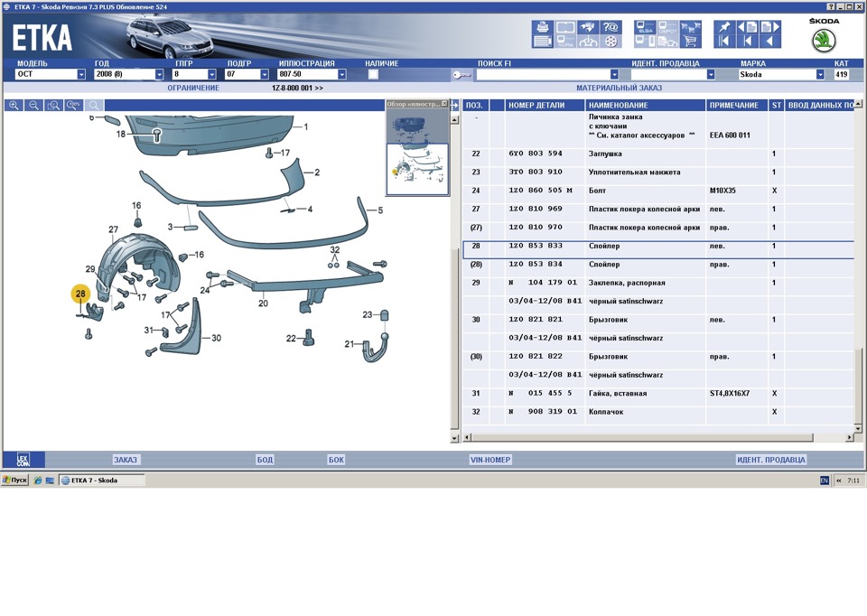The width and height of the screenshot is (867, 616).
Task: Click the binoculars search icon
Action: pyautogui.click(x=588, y=27)
